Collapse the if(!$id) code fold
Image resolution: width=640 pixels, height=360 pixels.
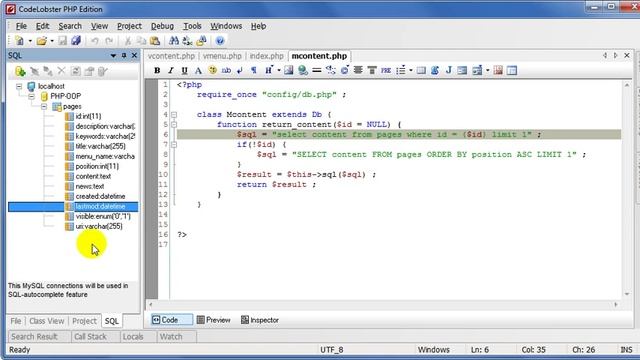coord(174,144)
